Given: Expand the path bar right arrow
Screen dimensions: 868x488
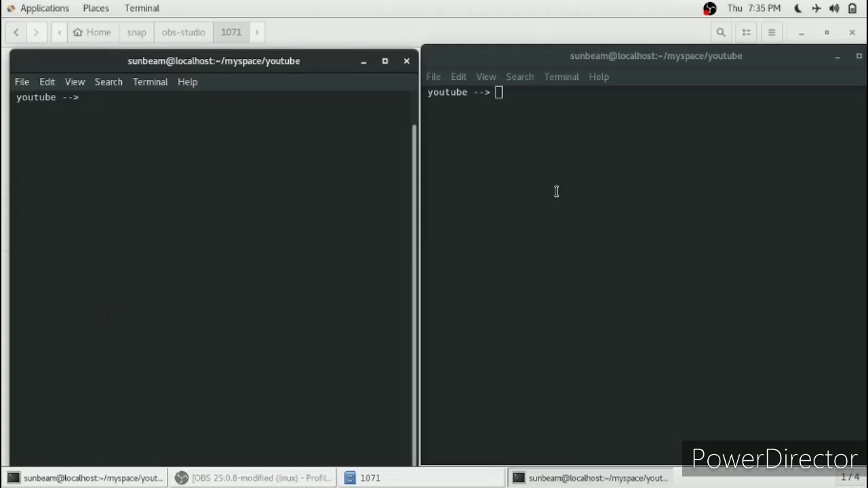Looking at the screenshot, I should point(257,33).
